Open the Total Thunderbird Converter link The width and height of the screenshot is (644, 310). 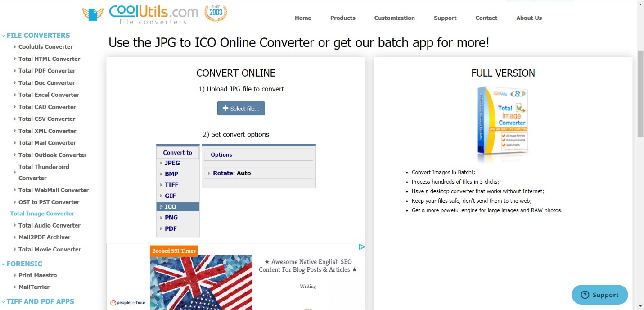click(44, 173)
